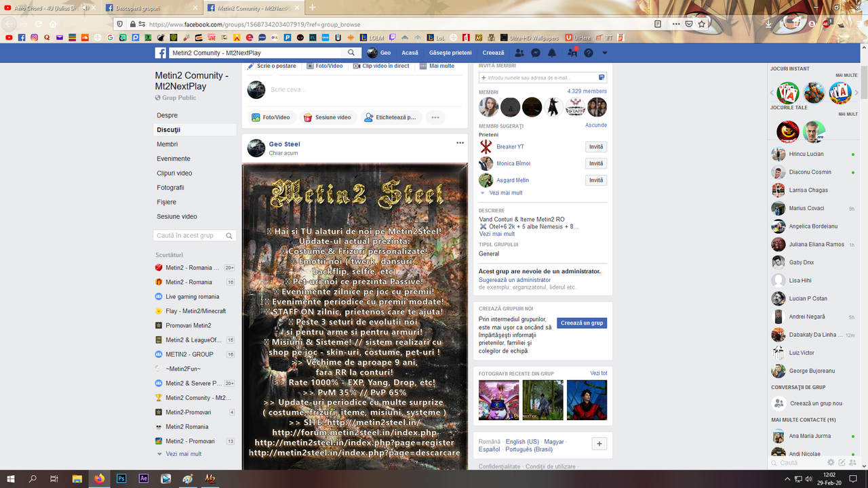Screen dimensions: 868x488
Task: Open a new browser tab with plus button
Action: click(x=312, y=7)
